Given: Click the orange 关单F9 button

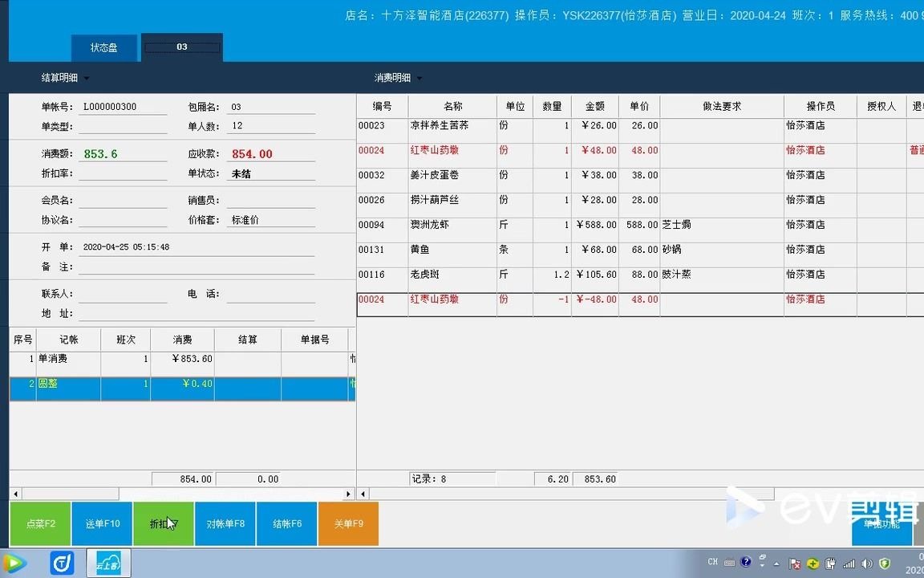Looking at the screenshot, I should [348, 523].
